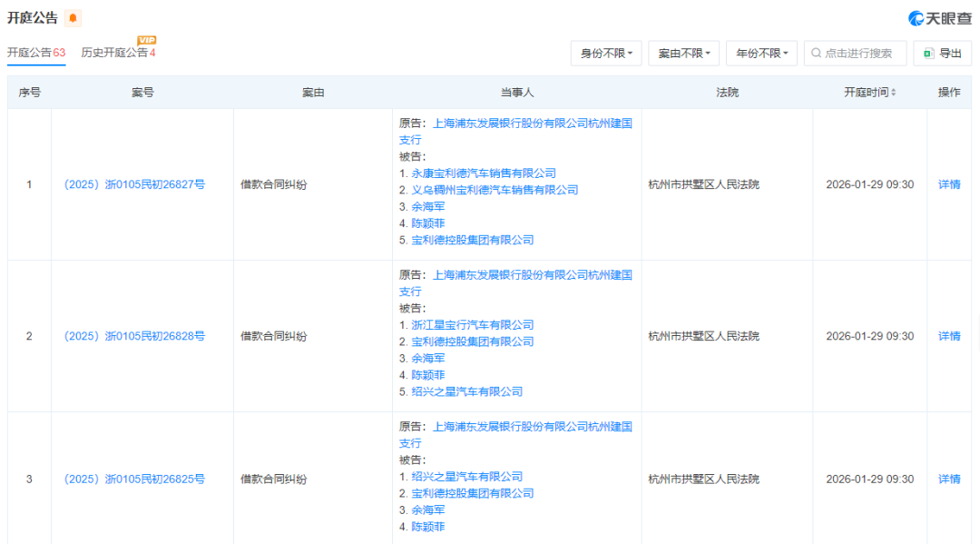Viewport: 980px width, 544px height.
Task: Open 义乌稠州宝利德汽车销售有限公司 link
Action: click(495, 190)
